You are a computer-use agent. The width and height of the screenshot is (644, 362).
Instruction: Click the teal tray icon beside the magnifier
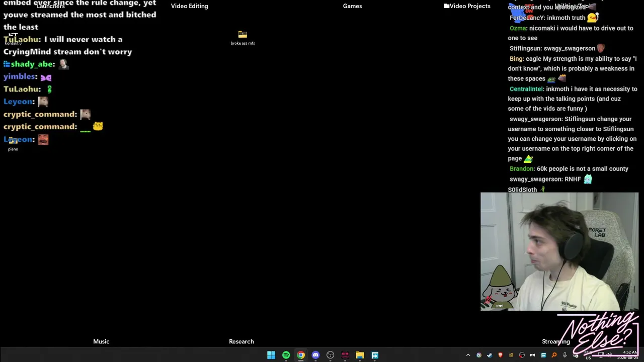click(x=543, y=355)
